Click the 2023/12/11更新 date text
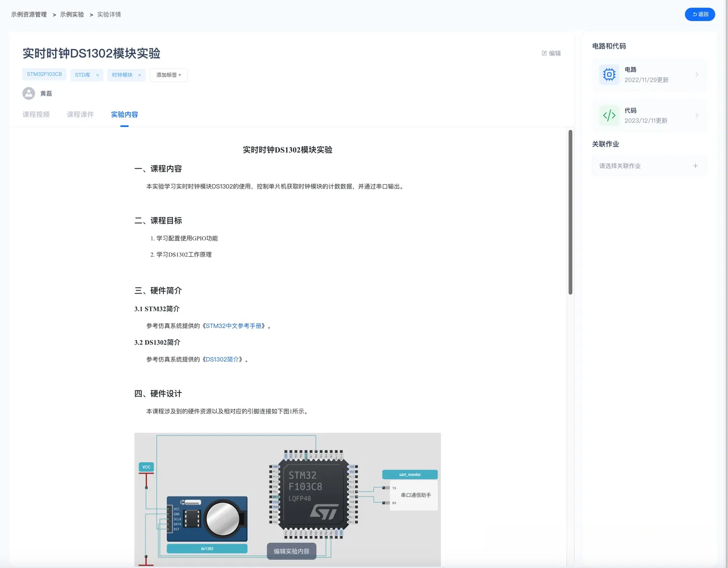 point(646,121)
